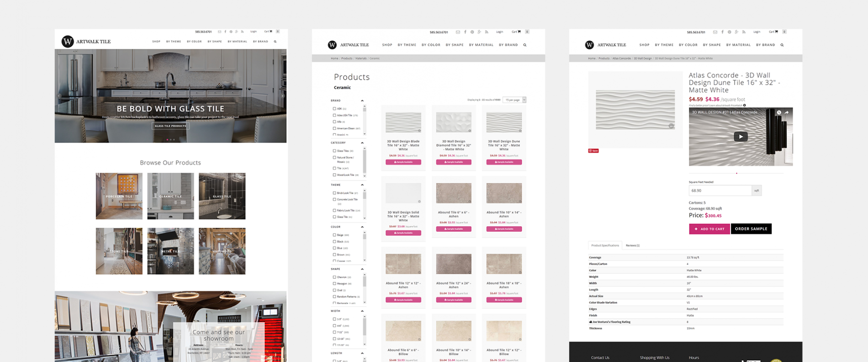Open the Pinterest icon on product detail page header

729,32
